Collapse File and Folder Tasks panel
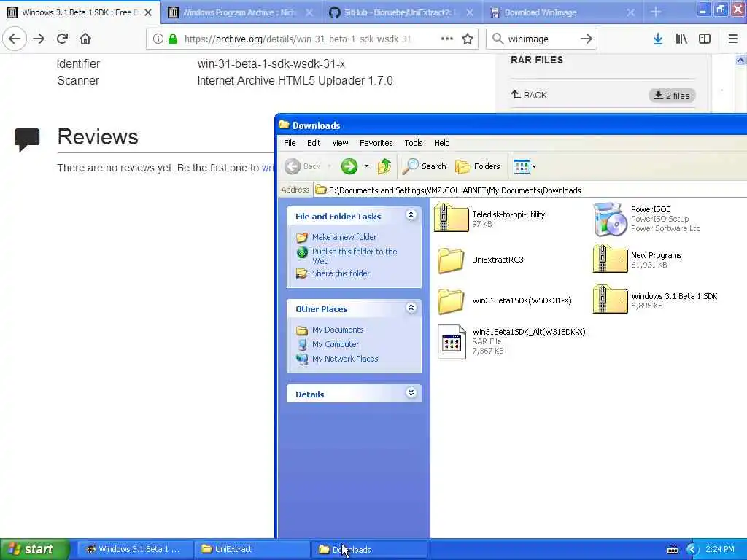This screenshot has width=747, height=560. tap(411, 215)
